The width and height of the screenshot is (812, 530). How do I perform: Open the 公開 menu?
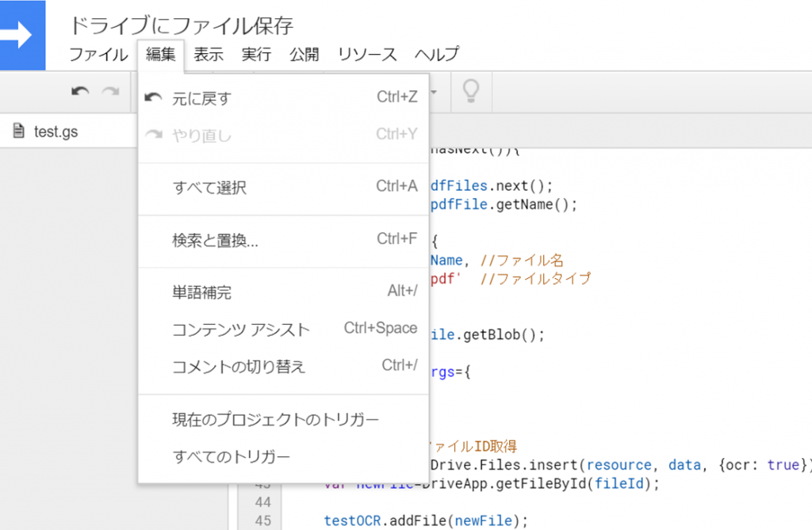pyautogui.click(x=304, y=55)
